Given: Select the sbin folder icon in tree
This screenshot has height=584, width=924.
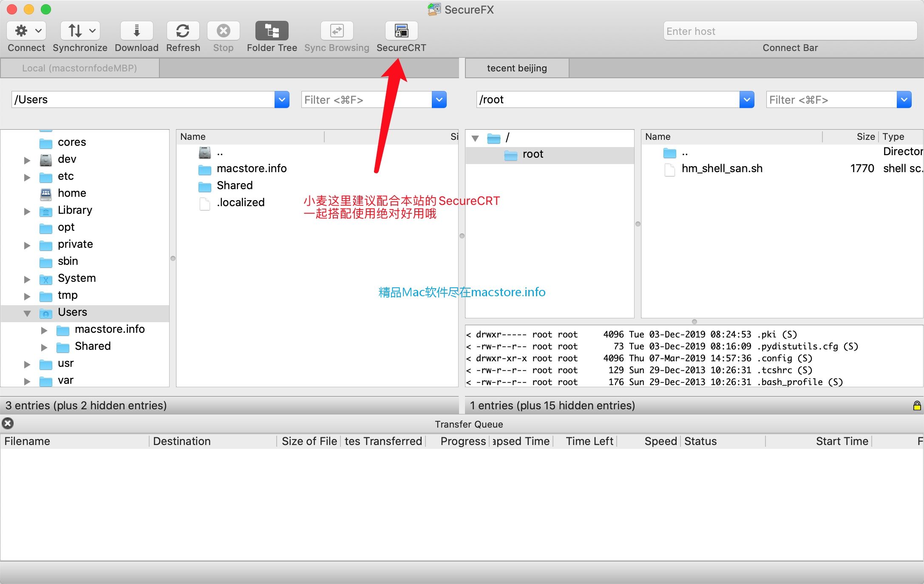Looking at the screenshot, I should pos(45,262).
